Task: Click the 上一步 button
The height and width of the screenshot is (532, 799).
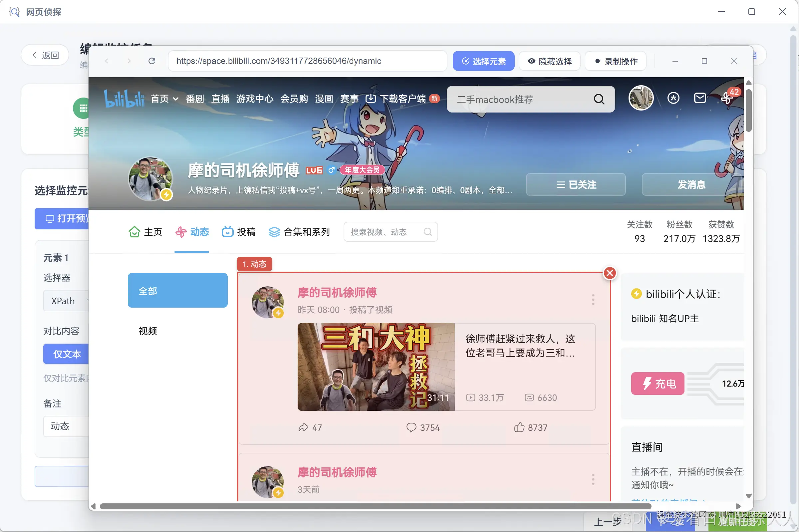Action: click(x=607, y=521)
